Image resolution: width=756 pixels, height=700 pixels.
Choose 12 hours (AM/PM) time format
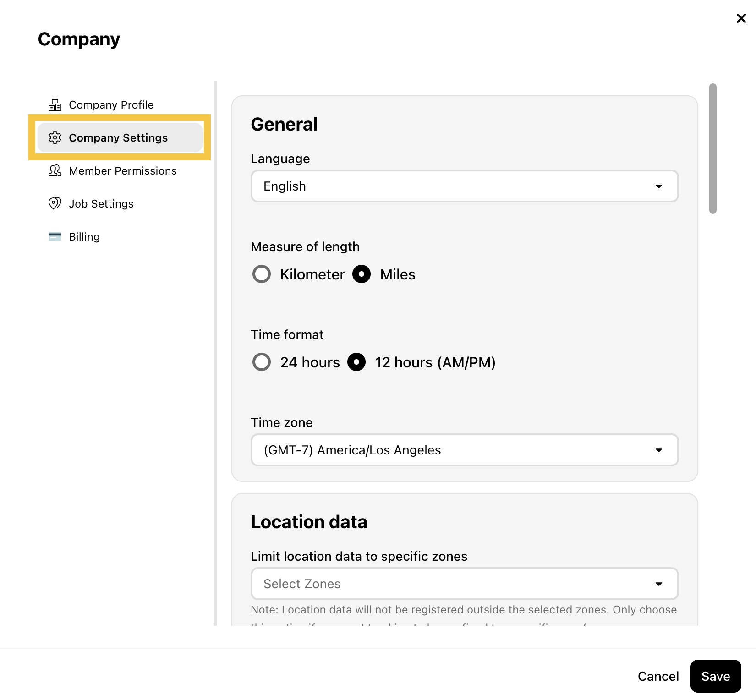356,362
